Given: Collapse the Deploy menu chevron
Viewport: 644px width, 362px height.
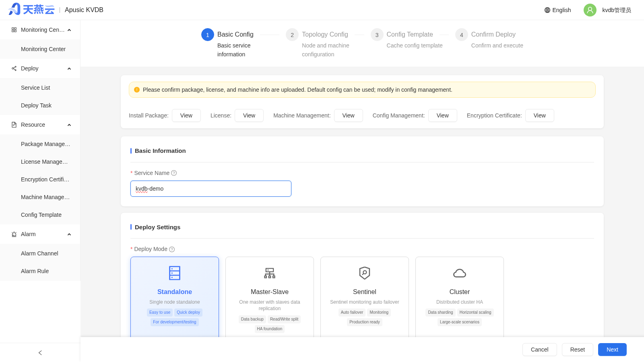Looking at the screenshot, I should coord(69,69).
